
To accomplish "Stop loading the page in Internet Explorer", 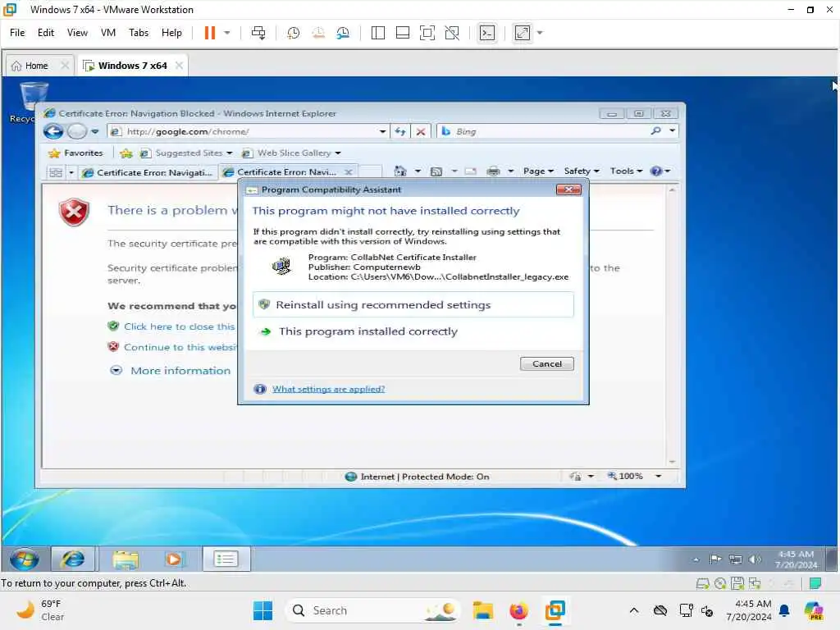I will pos(421,132).
